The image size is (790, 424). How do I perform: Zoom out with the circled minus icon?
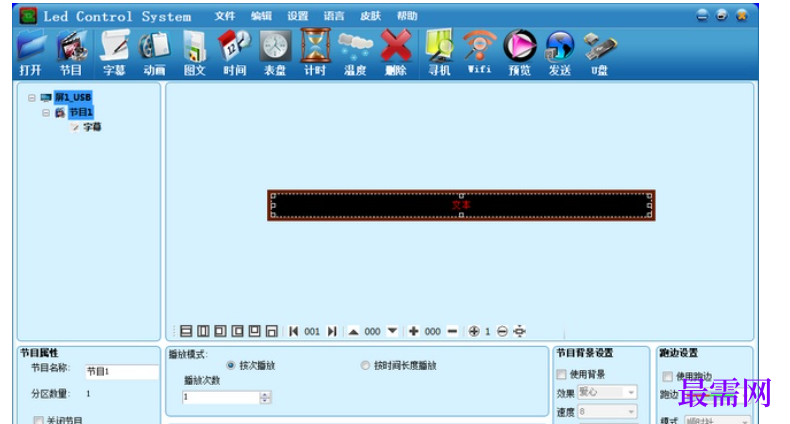pos(502,331)
